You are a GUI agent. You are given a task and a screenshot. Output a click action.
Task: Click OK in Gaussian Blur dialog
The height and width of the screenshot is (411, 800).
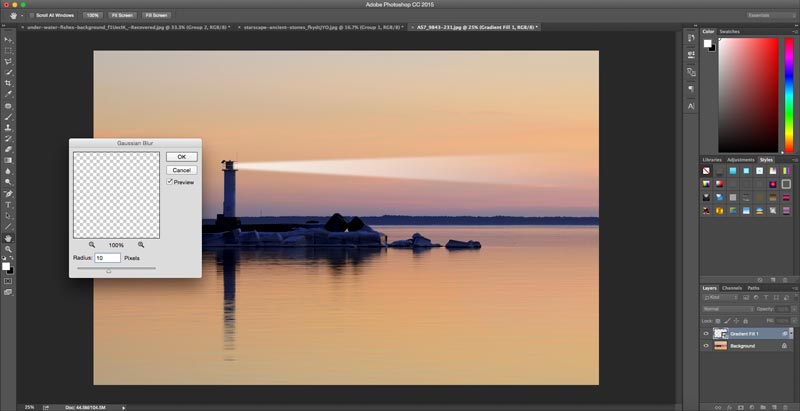coord(182,157)
